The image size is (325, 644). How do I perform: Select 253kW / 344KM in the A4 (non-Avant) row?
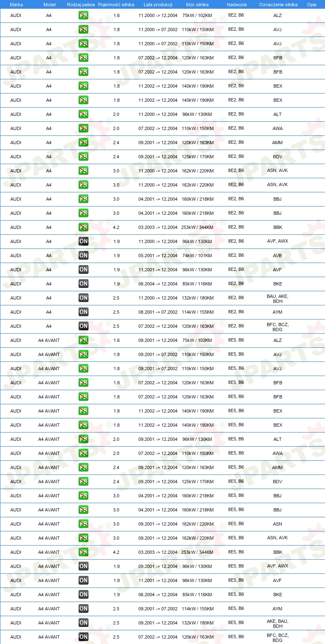point(197,228)
